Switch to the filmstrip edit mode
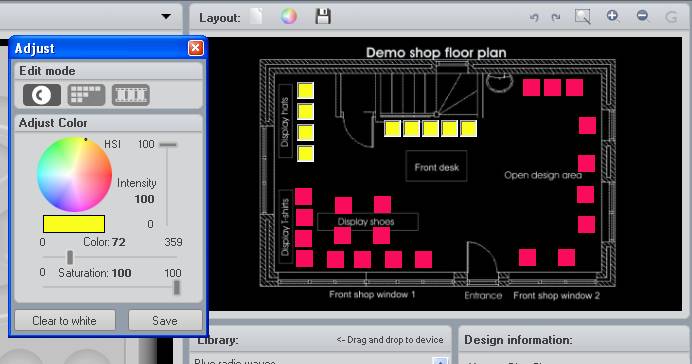 [131, 95]
